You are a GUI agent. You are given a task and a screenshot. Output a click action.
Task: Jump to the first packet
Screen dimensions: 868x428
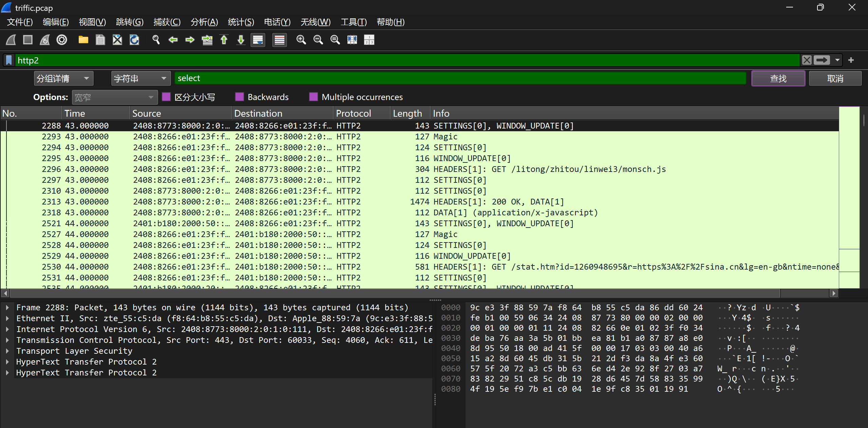coord(224,40)
